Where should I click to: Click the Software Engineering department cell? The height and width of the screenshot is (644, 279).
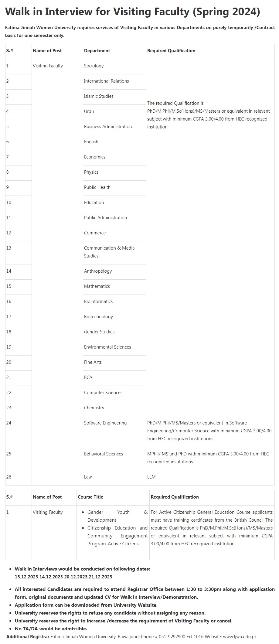click(x=105, y=423)
